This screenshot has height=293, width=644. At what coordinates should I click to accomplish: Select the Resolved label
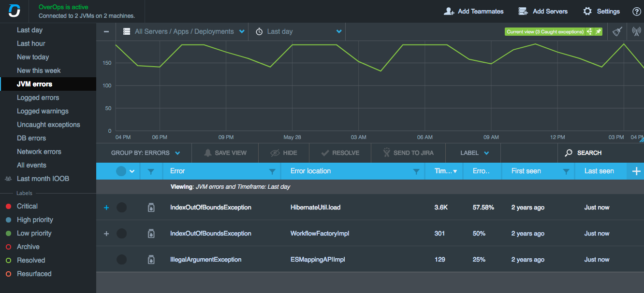pos(31,260)
